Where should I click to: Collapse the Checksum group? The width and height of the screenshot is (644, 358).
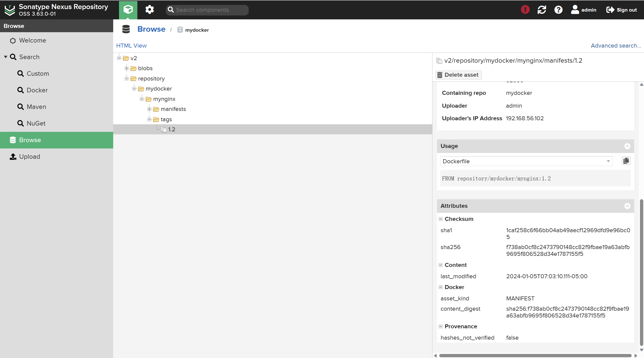tap(440, 219)
